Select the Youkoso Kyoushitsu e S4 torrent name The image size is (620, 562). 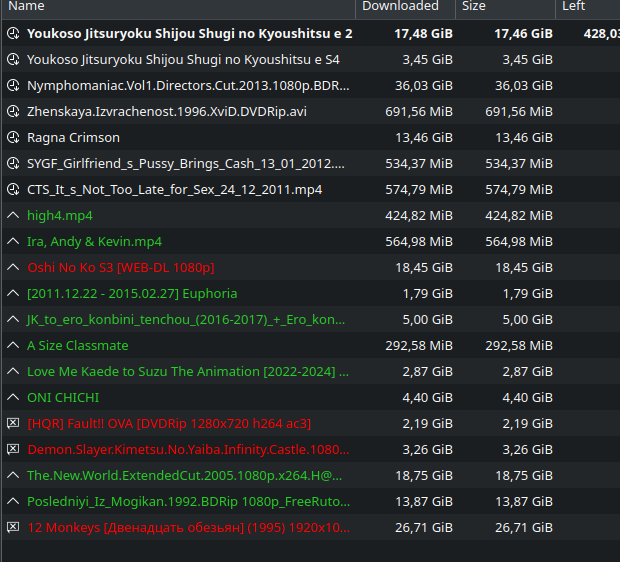tap(183, 60)
